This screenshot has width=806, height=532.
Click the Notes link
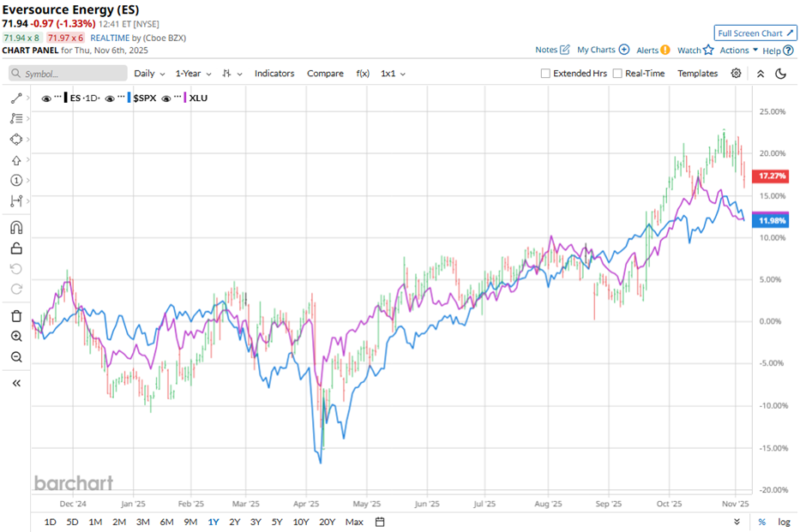(546, 50)
